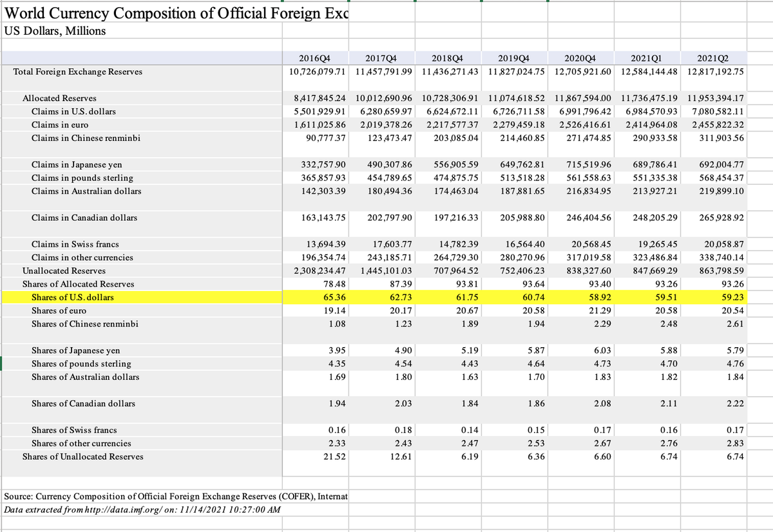Select the Shares of euro label
This screenshot has width=773, height=532.
pos(59,310)
